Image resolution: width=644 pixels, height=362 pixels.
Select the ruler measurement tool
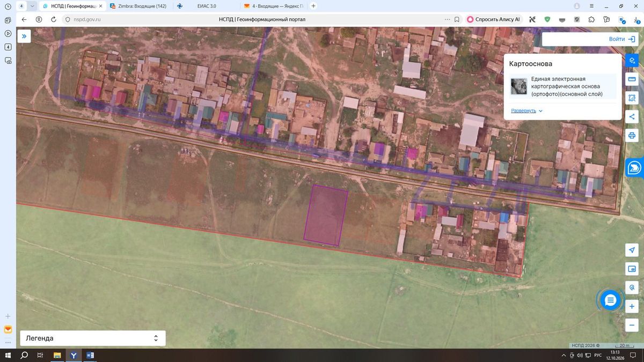pyautogui.click(x=632, y=79)
